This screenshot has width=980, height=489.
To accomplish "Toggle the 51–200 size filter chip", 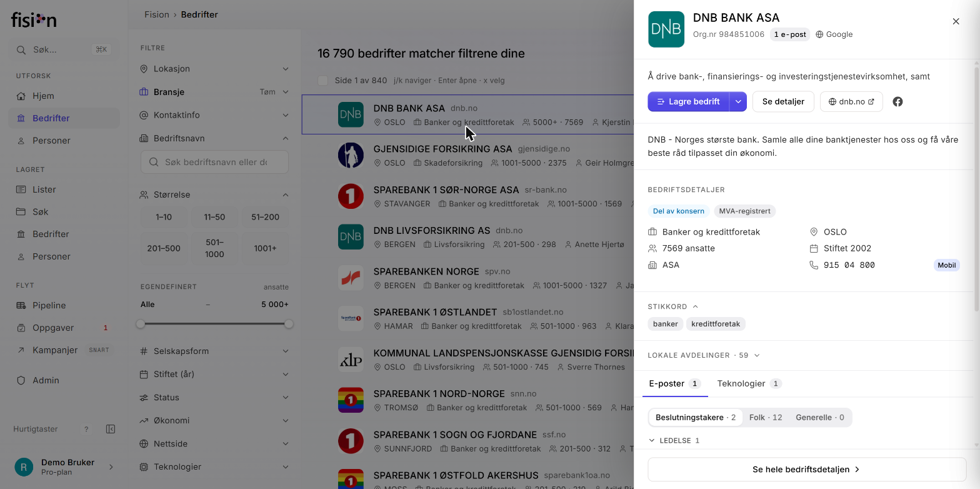I will tap(265, 217).
